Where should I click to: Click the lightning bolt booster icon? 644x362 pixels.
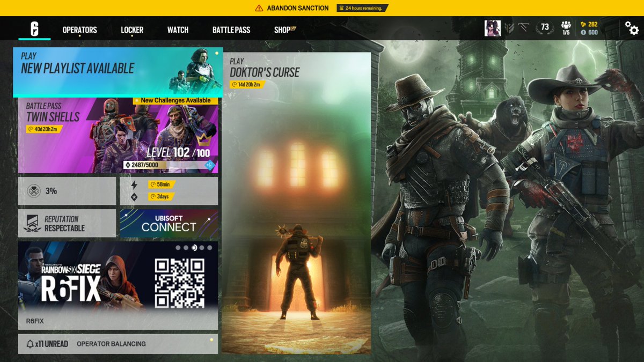[x=134, y=184]
